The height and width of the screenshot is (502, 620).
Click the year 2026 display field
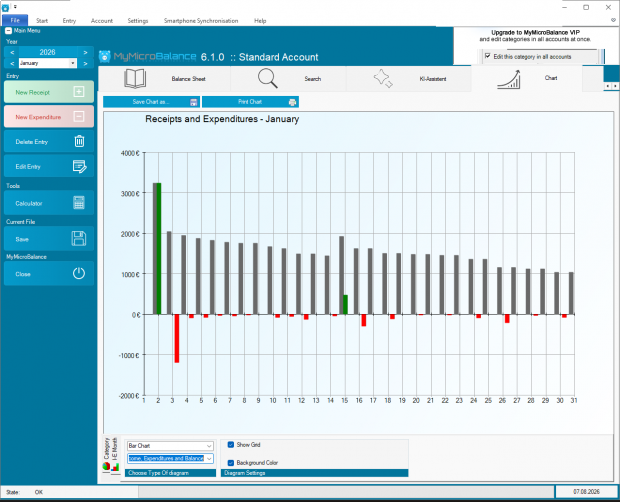click(47, 52)
